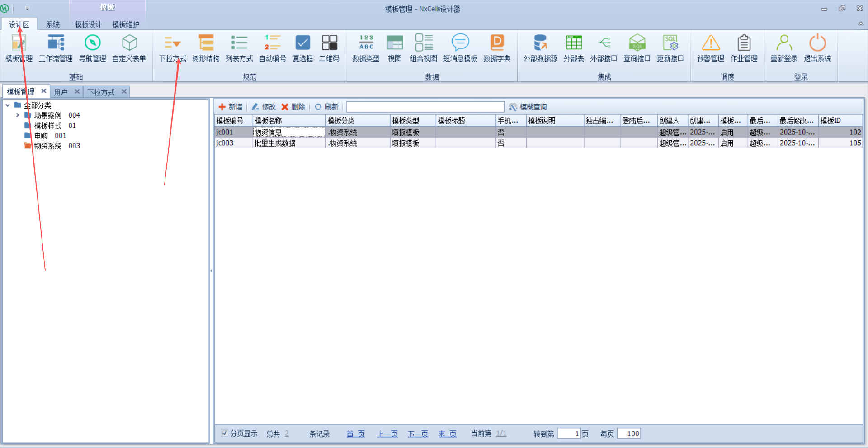This screenshot has width=868, height=448.
Task: Collapse the ribbon using the top-right chevron
Action: click(860, 24)
